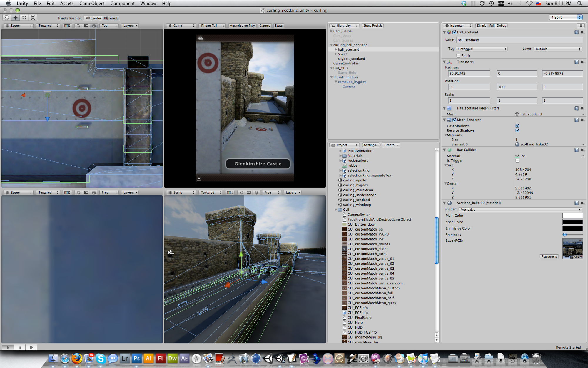This screenshot has width=588, height=368.
Task: Collapse the GUI folder in Project
Action: [x=336, y=210]
